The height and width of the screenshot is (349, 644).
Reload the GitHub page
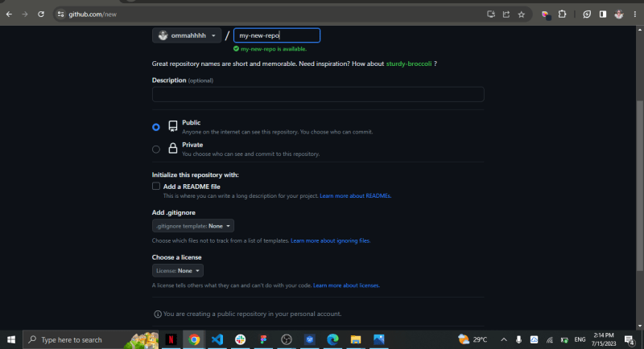tap(41, 14)
